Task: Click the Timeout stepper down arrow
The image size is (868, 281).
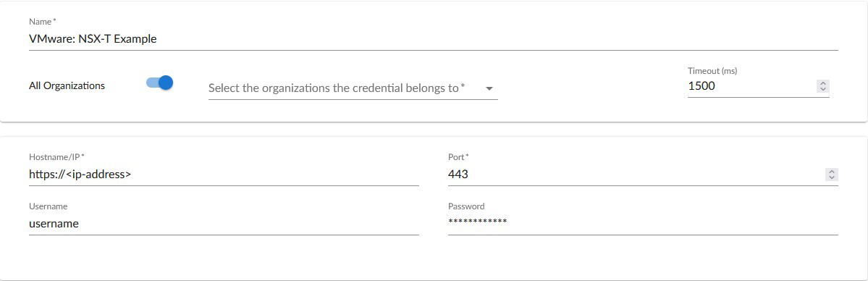Action: [823, 88]
